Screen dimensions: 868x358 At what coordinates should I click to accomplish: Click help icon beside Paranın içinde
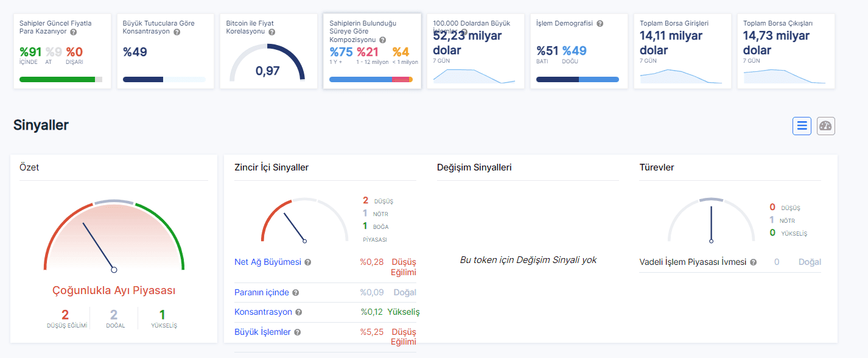coord(295,293)
